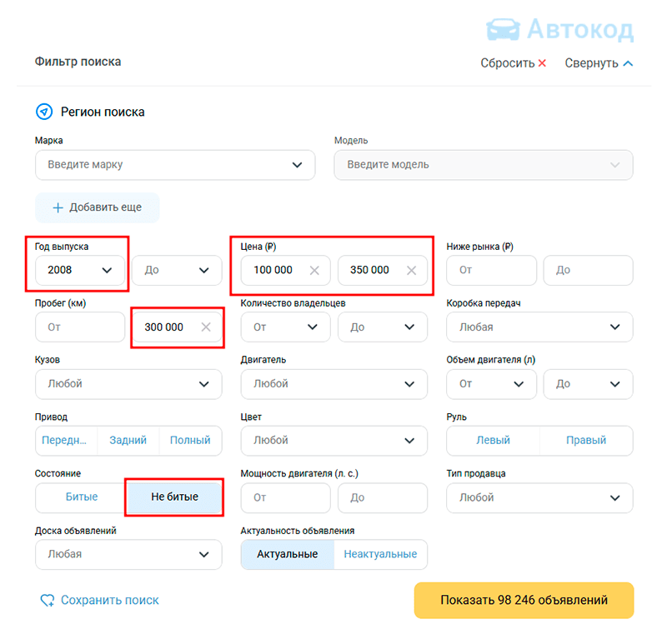Open year from dropdown showing 2008
The image size is (667, 644).
tap(80, 271)
